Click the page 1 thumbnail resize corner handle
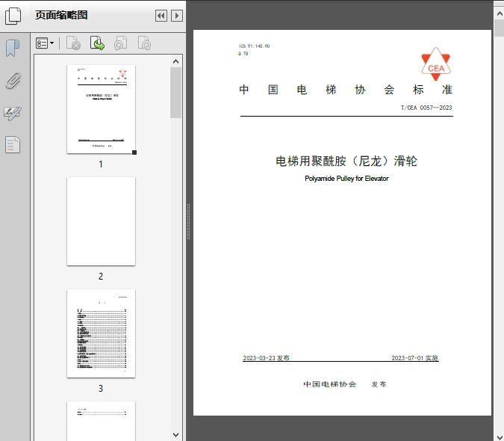Viewport: 504px width, 441px height. point(134,152)
